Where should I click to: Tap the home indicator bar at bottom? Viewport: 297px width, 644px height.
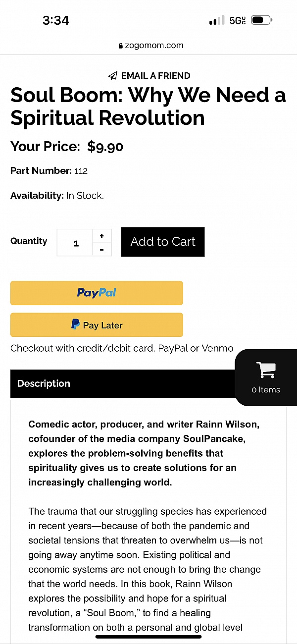tap(148, 637)
